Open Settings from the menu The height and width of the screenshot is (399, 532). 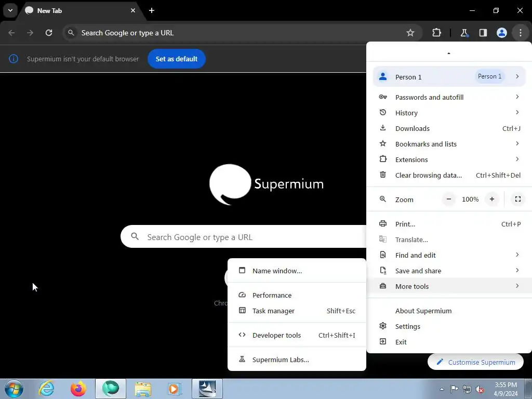pyautogui.click(x=449, y=326)
